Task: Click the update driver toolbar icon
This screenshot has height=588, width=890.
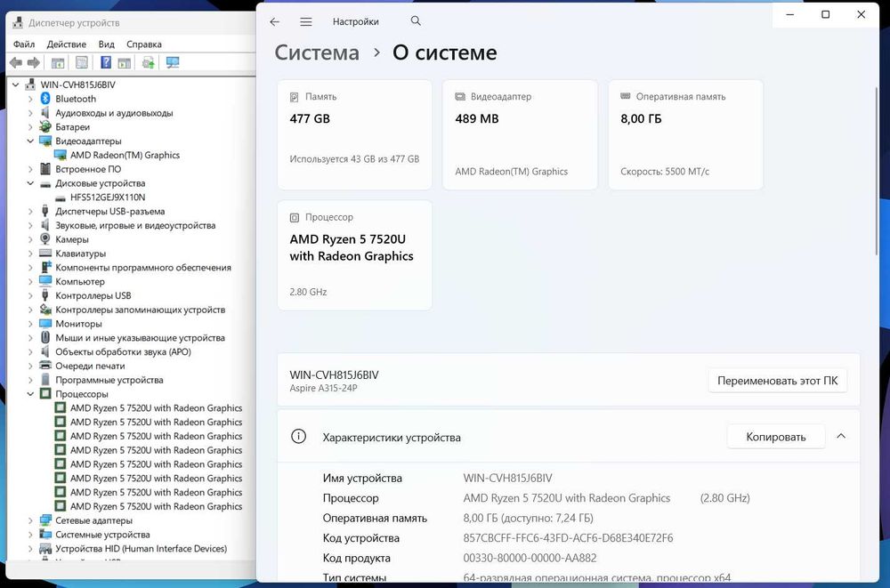Action: (148, 62)
